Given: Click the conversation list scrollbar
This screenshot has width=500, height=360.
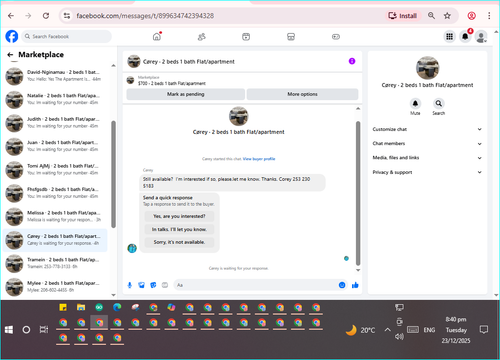Looking at the screenshot, I should coord(113,174).
